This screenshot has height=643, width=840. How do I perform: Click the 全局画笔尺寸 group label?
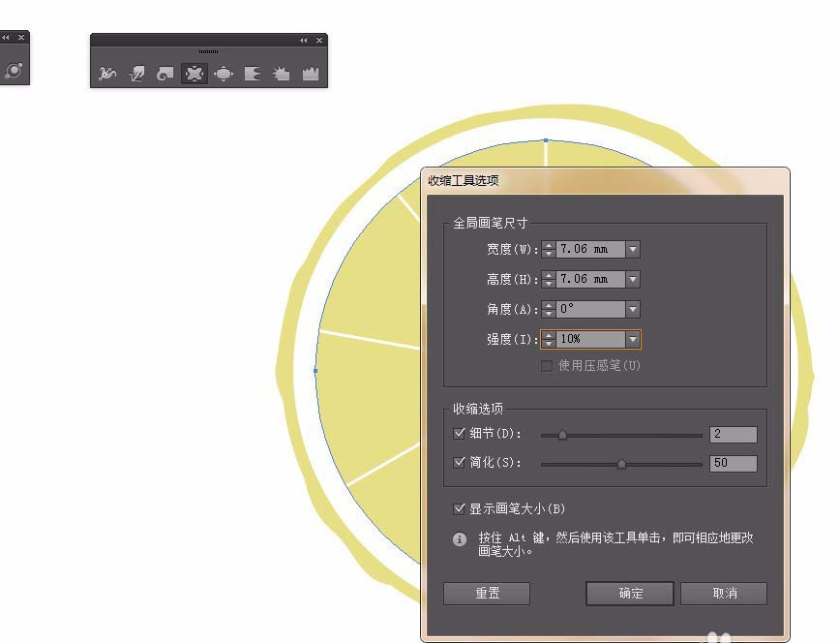(x=491, y=223)
